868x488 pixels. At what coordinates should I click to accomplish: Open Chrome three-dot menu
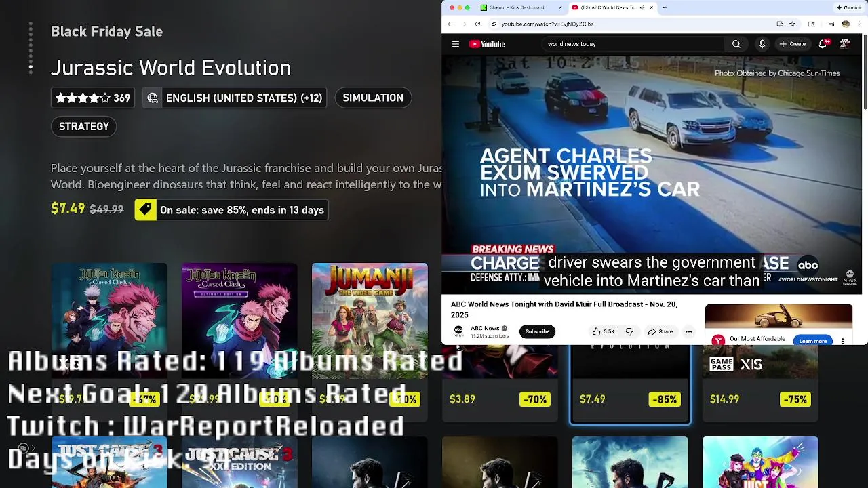coord(859,24)
